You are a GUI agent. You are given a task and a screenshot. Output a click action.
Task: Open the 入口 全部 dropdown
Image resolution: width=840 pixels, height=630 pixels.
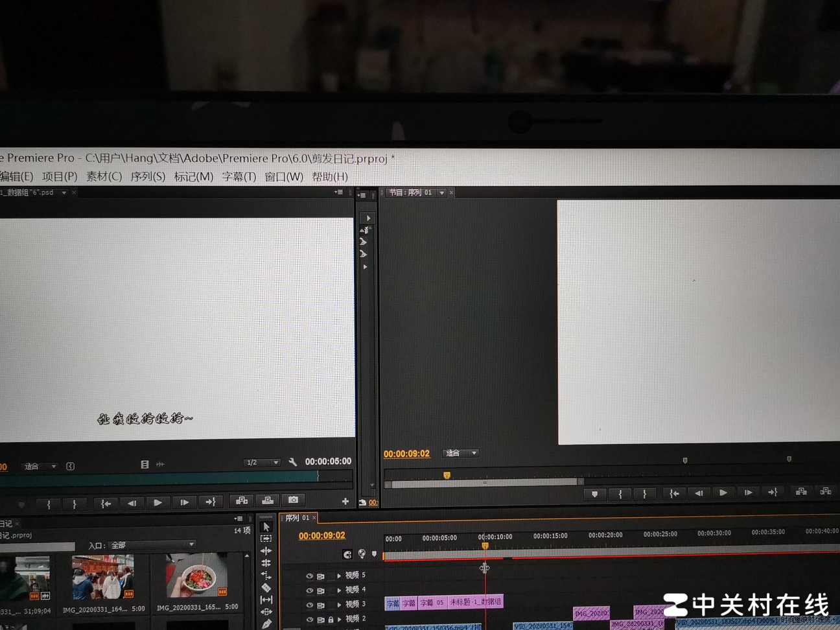pyautogui.click(x=152, y=545)
